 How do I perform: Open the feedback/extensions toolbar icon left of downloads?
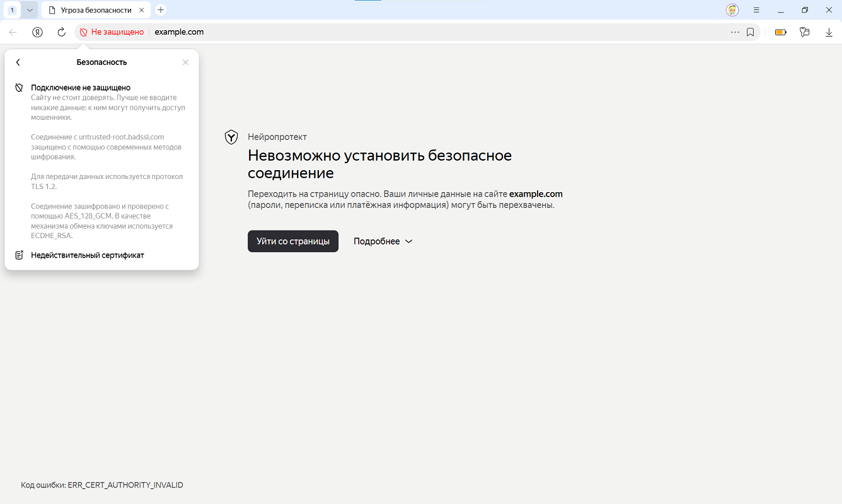804,32
